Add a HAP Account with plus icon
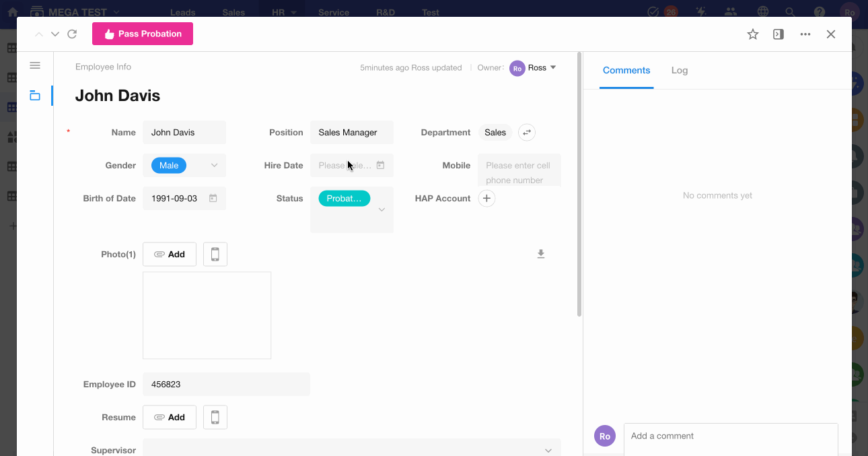This screenshot has width=868, height=456. (x=486, y=199)
